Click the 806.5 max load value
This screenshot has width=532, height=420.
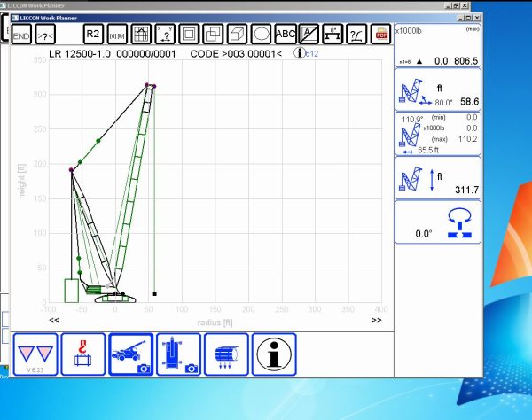pos(465,61)
